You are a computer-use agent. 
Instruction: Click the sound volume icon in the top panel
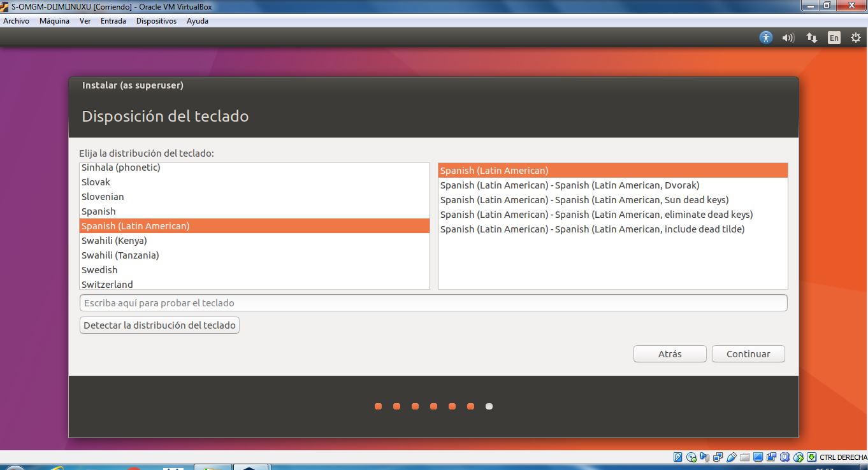pos(788,38)
